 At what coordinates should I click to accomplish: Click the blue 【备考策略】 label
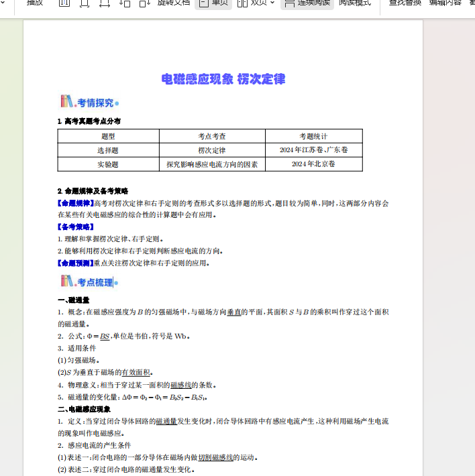coord(76,227)
